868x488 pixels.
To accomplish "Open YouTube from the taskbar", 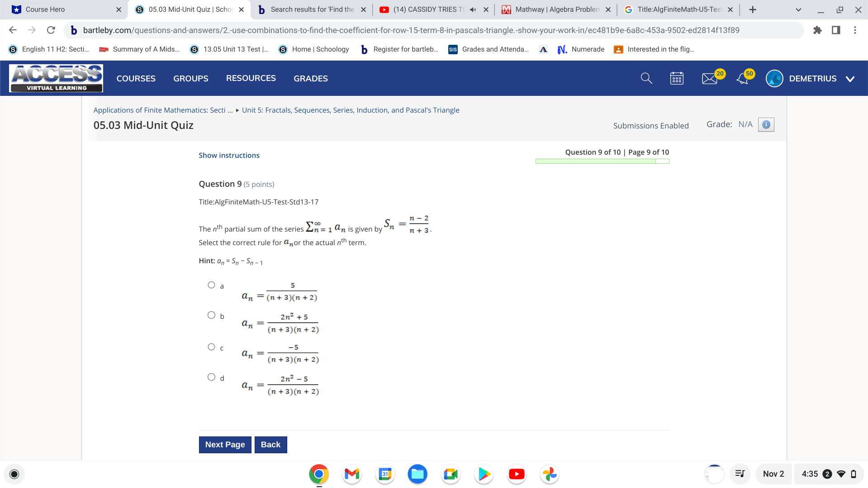I will (x=516, y=474).
